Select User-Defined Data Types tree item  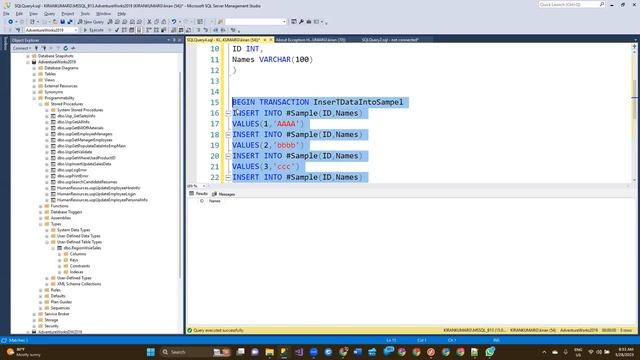click(78, 236)
